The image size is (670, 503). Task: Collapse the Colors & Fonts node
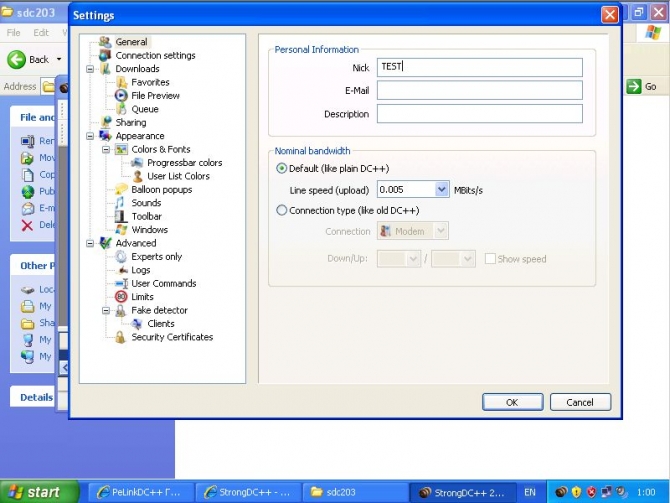106,149
